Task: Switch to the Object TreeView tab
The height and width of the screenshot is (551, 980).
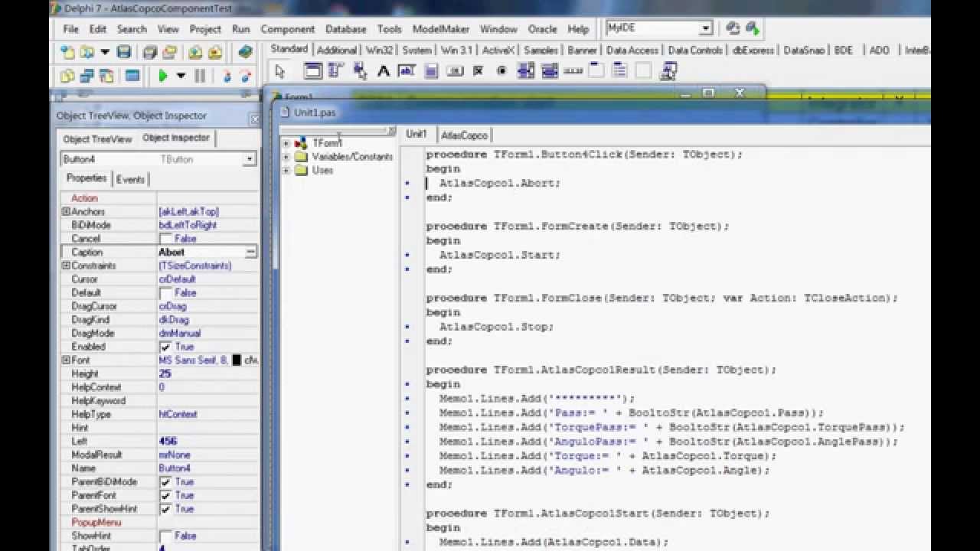Action: coord(97,139)
